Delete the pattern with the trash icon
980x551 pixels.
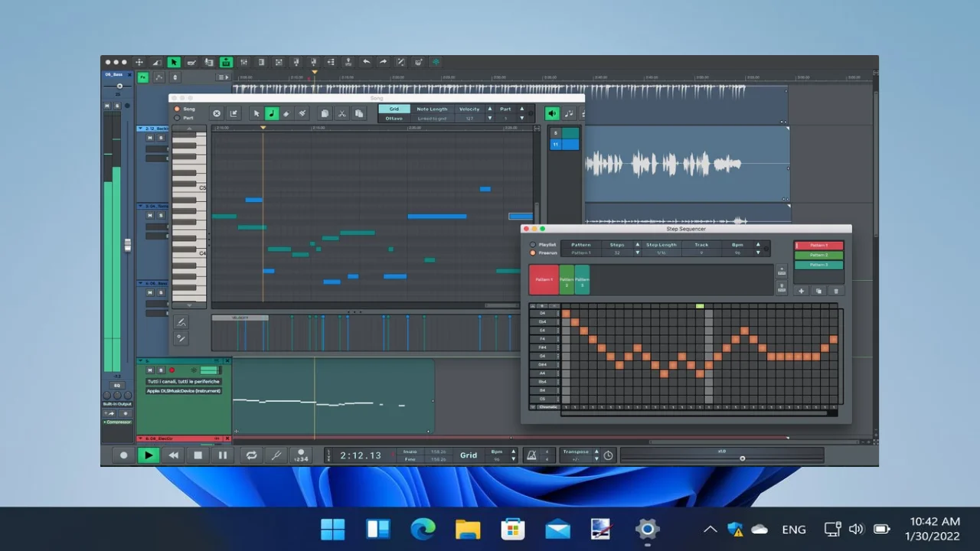835,291
